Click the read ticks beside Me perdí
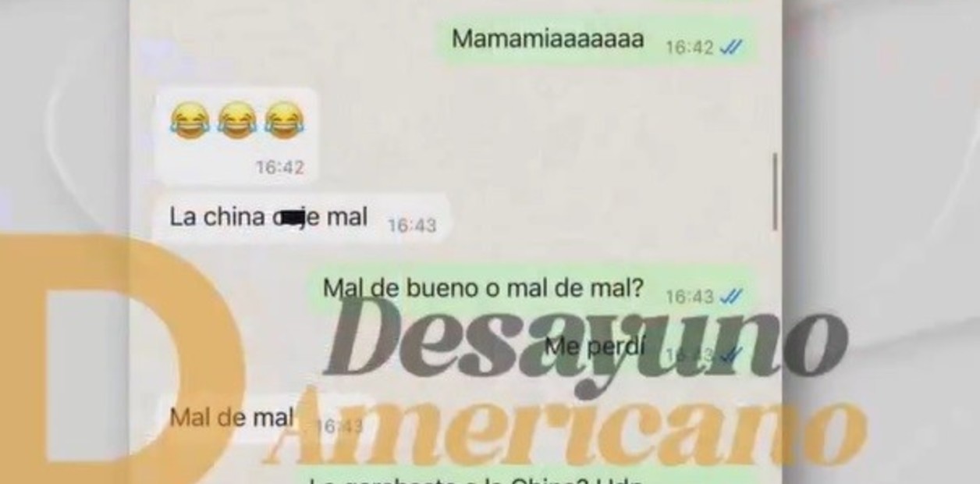980x484 pixels. point(731,355)
